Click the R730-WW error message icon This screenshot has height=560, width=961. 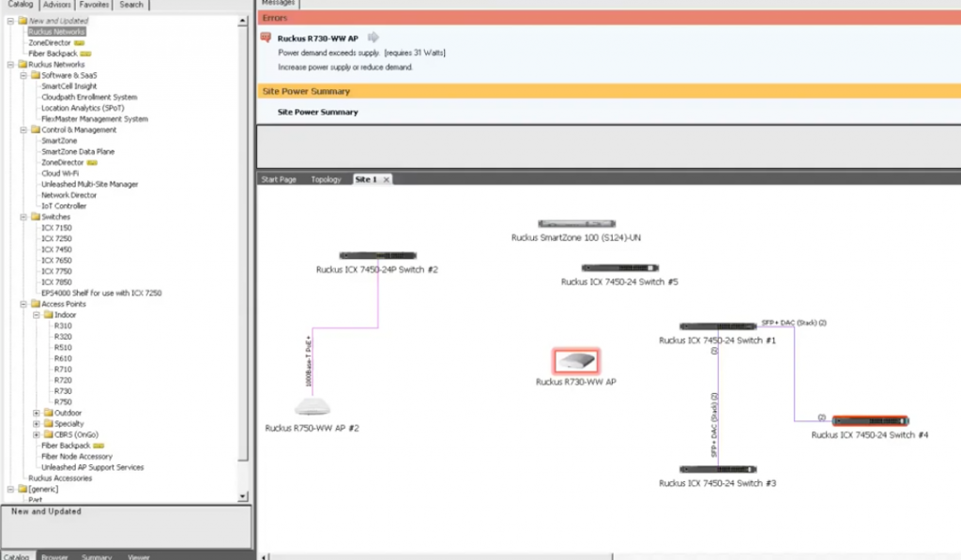pos(266,38)
